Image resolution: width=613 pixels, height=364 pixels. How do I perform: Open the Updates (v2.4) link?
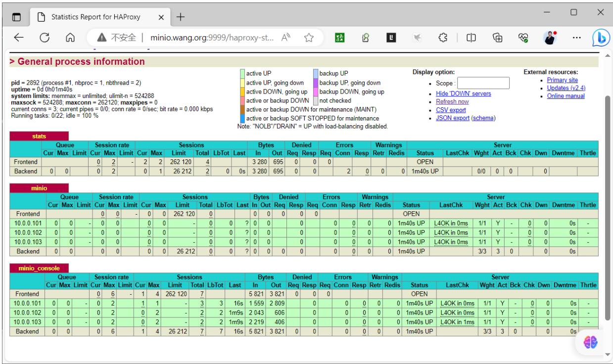[565, 88]
